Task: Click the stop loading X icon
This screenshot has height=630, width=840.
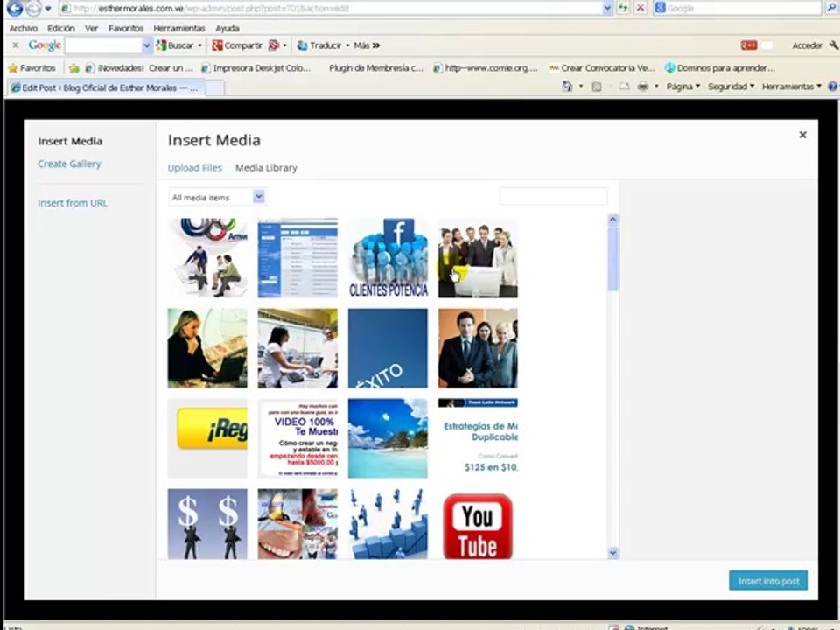Action: (x=640, y=8)
